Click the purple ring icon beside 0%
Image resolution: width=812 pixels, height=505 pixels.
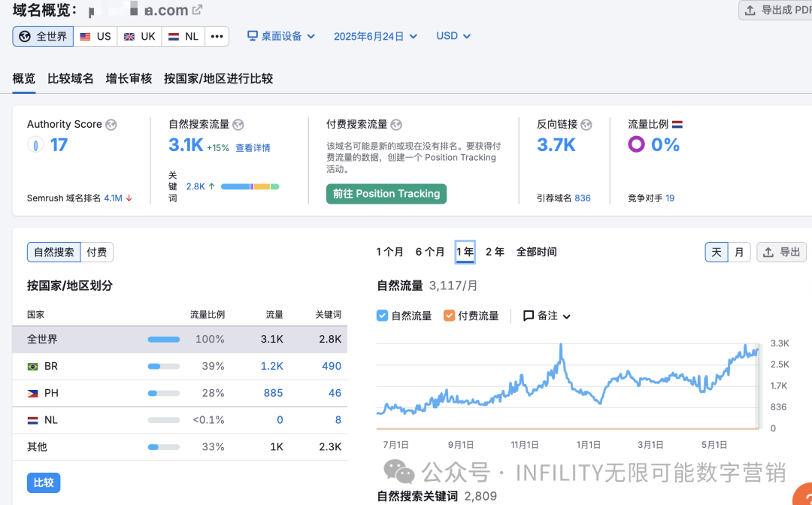[x=637, y=144]
